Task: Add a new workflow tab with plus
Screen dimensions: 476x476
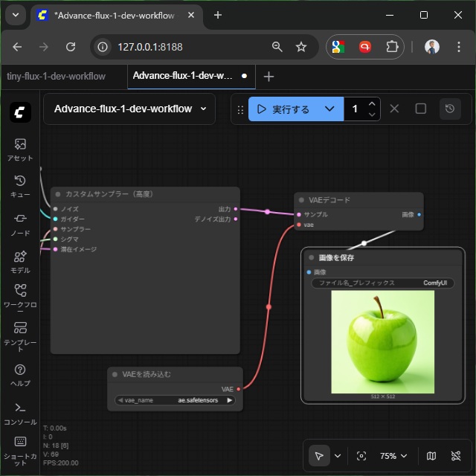Action: click(269, 76)
